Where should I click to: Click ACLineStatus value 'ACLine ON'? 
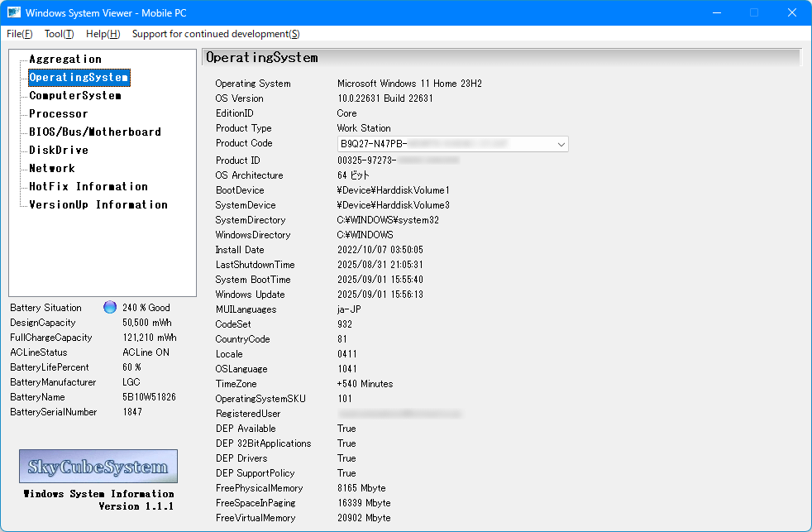pos(146,352)
